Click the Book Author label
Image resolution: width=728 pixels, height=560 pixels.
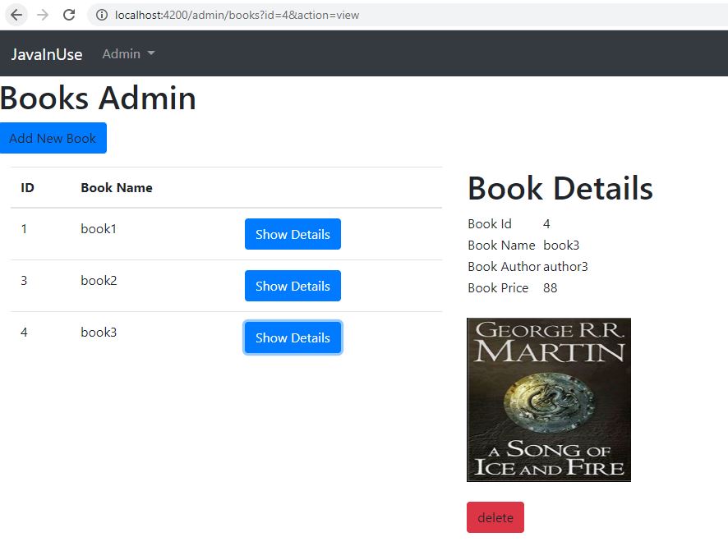505,266
